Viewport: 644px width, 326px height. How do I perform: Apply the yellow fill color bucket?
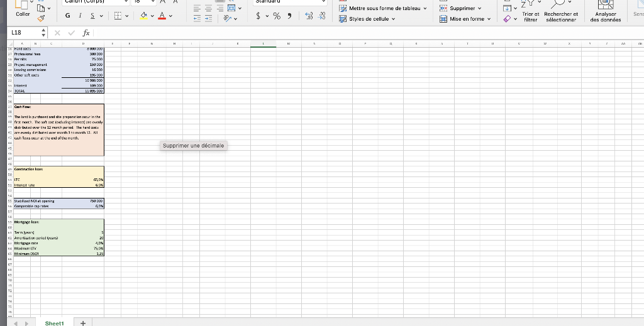(143, 16)
